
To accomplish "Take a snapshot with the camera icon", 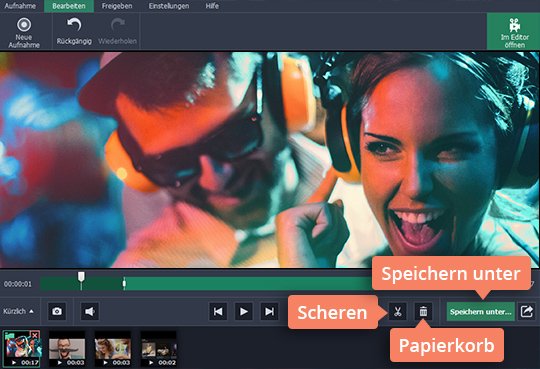I will pos(57,311).
